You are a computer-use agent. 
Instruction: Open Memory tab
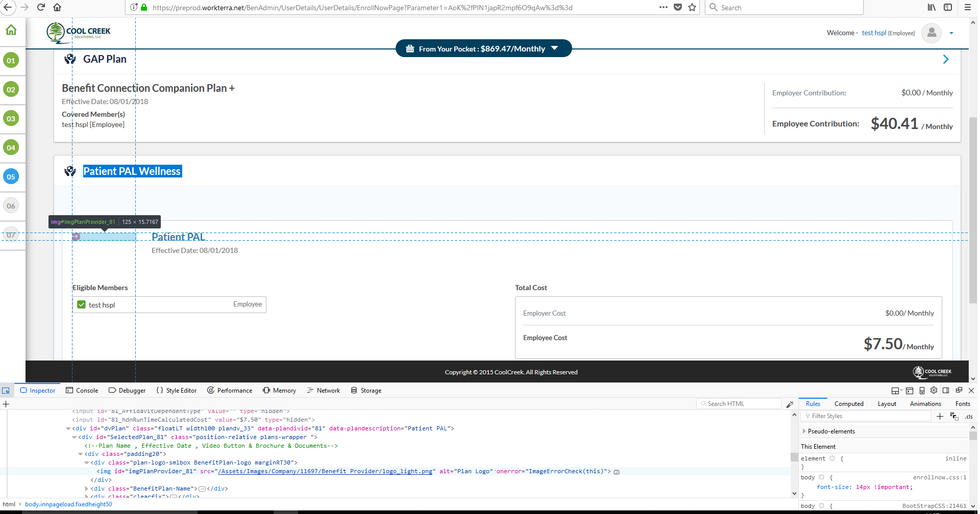279,391
